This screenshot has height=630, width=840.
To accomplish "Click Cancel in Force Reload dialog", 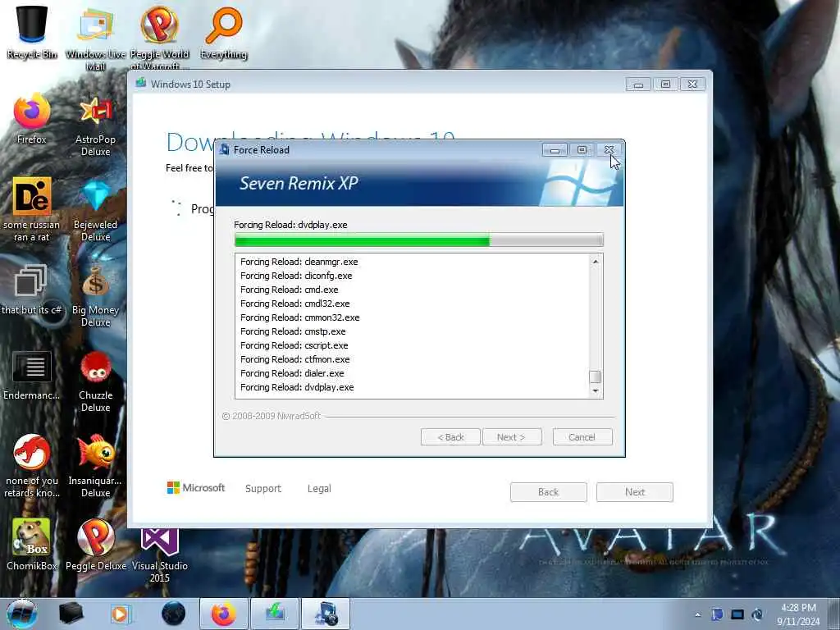I will pos(582,437).
